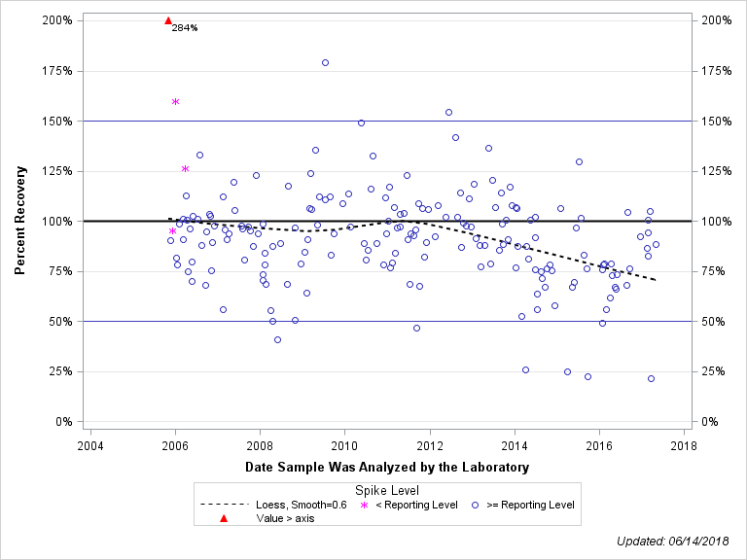Screen dimensions: 747x560
Task: Click the 284% value label
Action: (185, 28)
